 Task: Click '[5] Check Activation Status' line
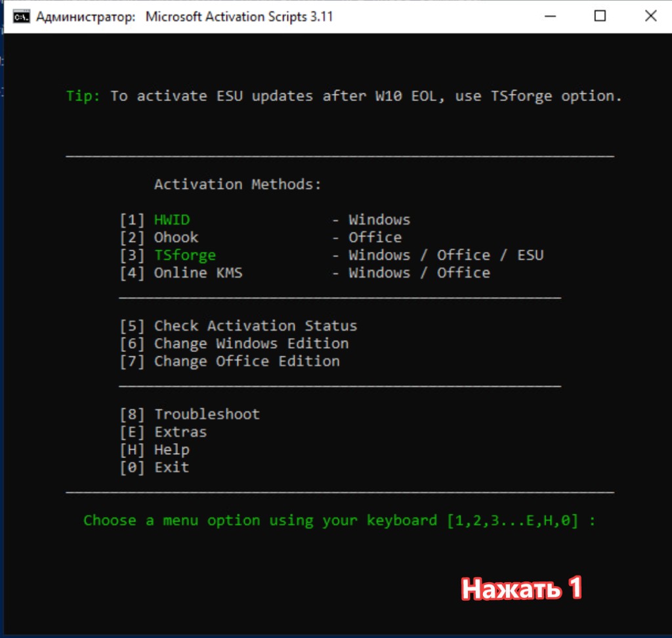point(238,326)
